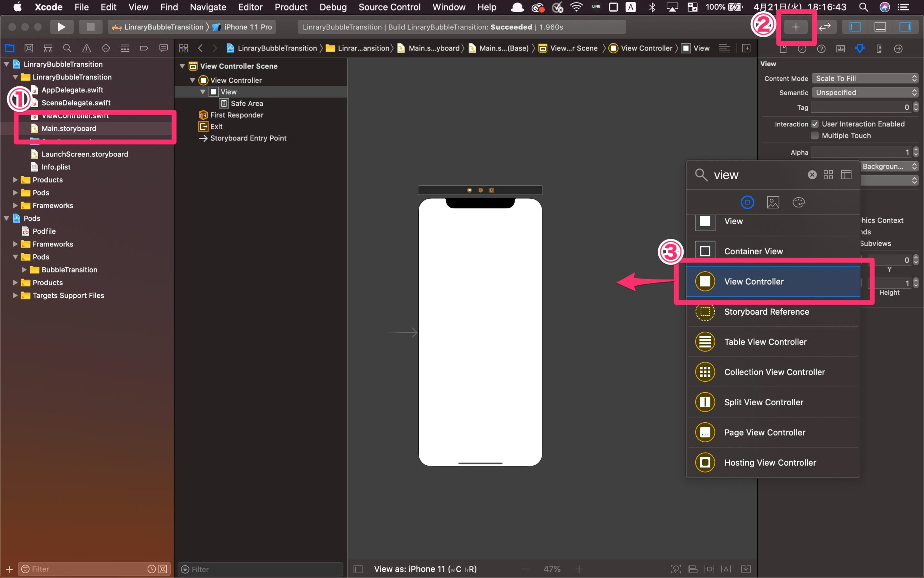Image resolution: width=924 pixels, height=578 pixels.
Task: Toggle the Debug area panel
Action: [x=880, y=27]
